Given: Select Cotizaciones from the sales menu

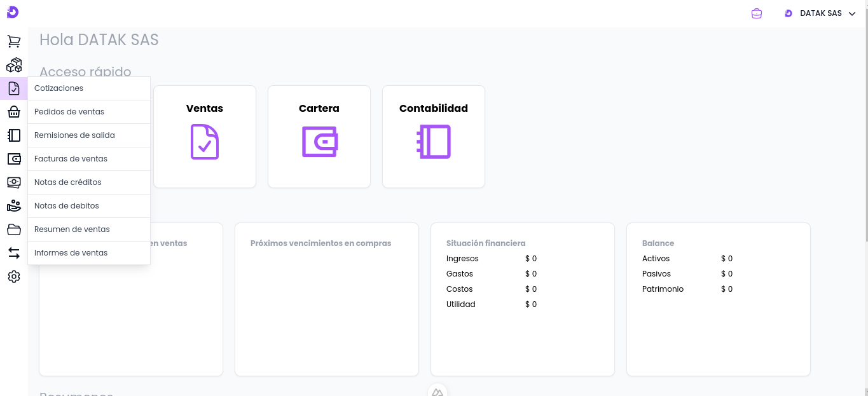Looking at the screenshot, I should click(59, 88).
